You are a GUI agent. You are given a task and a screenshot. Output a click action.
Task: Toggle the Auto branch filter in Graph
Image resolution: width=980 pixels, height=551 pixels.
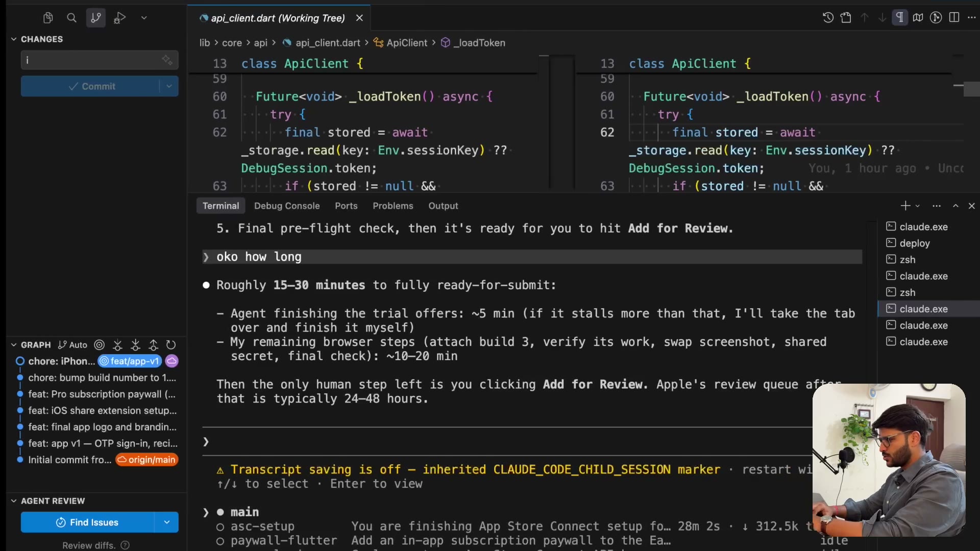[x=73, y=345]
